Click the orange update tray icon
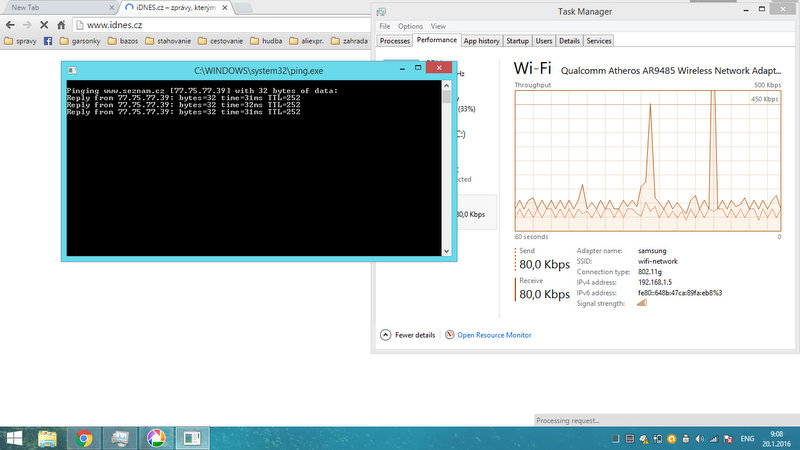This screenshot has width=800, height=450. tap(671, 439)
